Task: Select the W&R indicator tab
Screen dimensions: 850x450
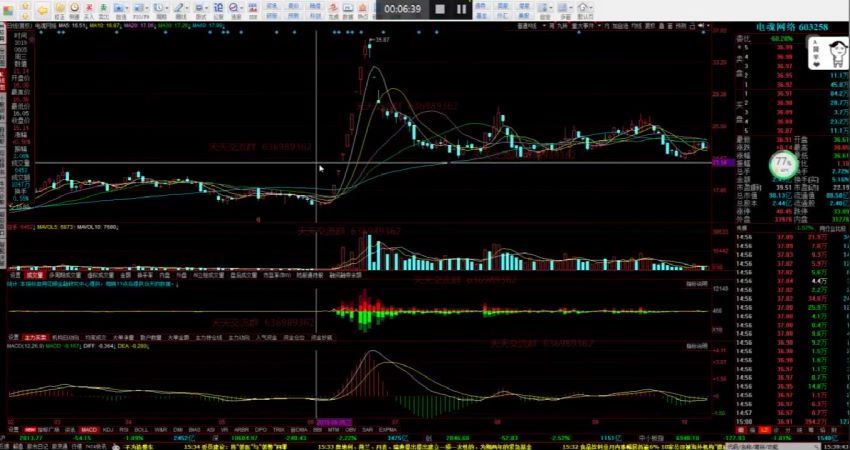Action: point(159,429)
